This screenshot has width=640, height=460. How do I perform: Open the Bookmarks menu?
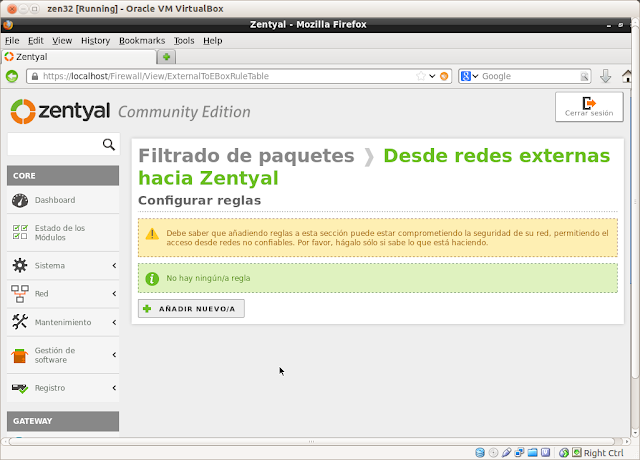click(142, 41)
